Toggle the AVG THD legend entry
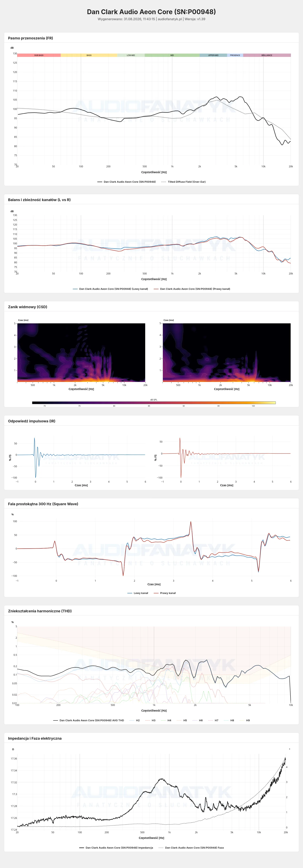303x868 pixels. tap(88, 720)
